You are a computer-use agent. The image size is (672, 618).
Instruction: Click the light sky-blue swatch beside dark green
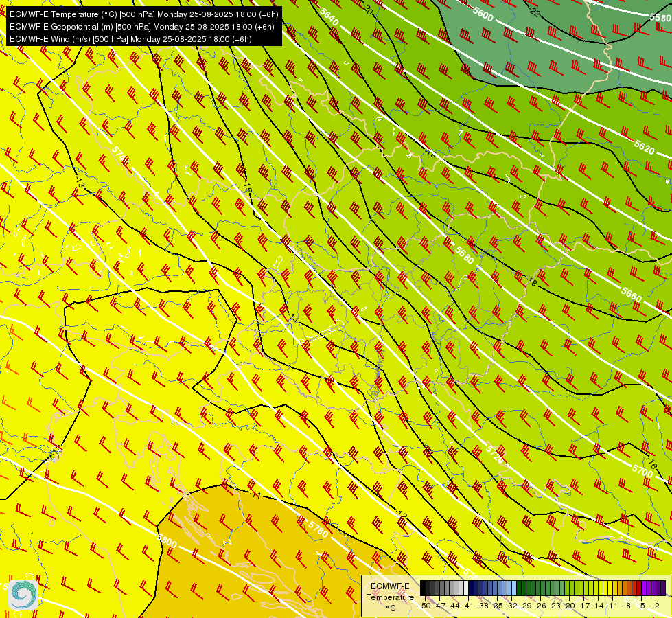(x=514, y=588)
